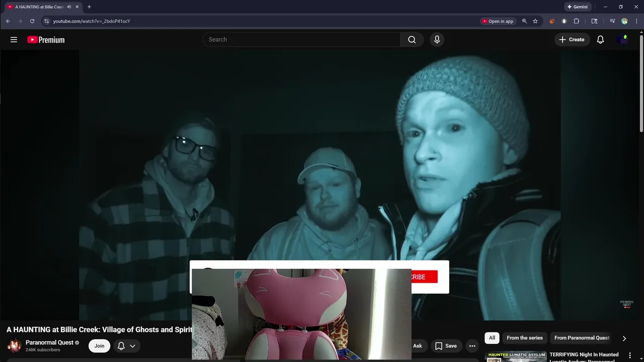Reload the current page

click(32, 21)
